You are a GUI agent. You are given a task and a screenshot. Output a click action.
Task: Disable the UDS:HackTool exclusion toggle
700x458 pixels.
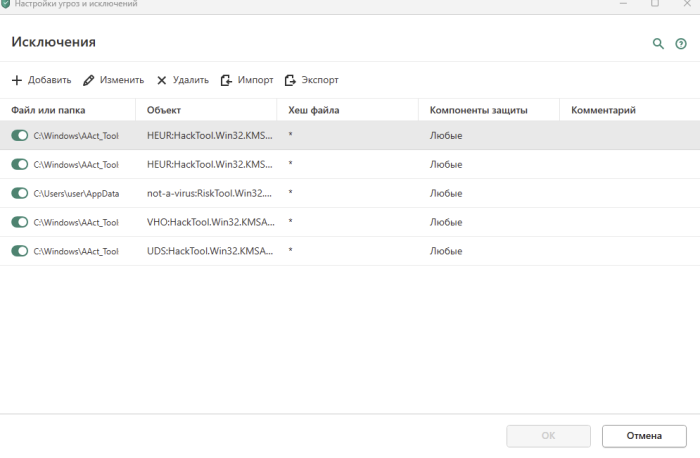20,251
